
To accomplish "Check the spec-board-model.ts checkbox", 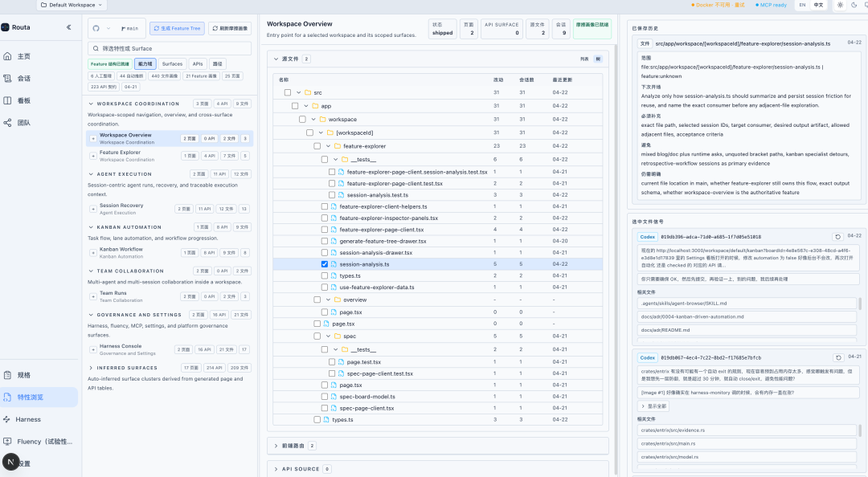I will 325,396.
